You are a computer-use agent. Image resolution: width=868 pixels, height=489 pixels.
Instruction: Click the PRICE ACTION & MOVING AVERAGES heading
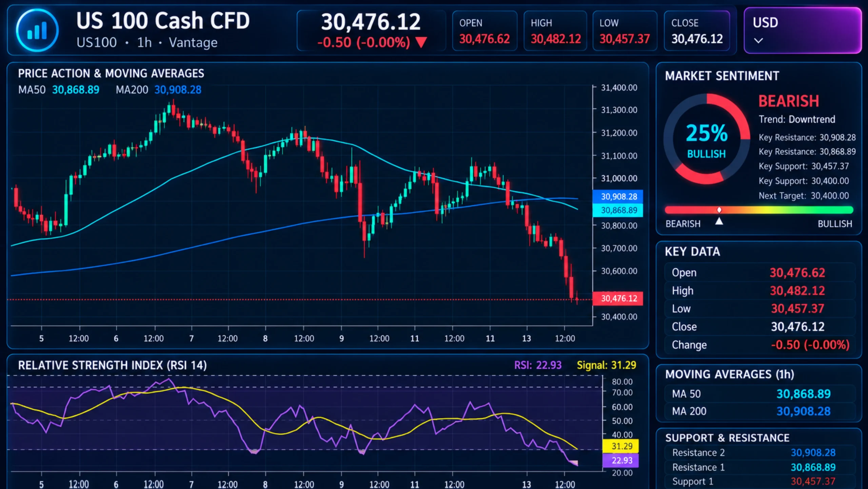click(111, 74)
